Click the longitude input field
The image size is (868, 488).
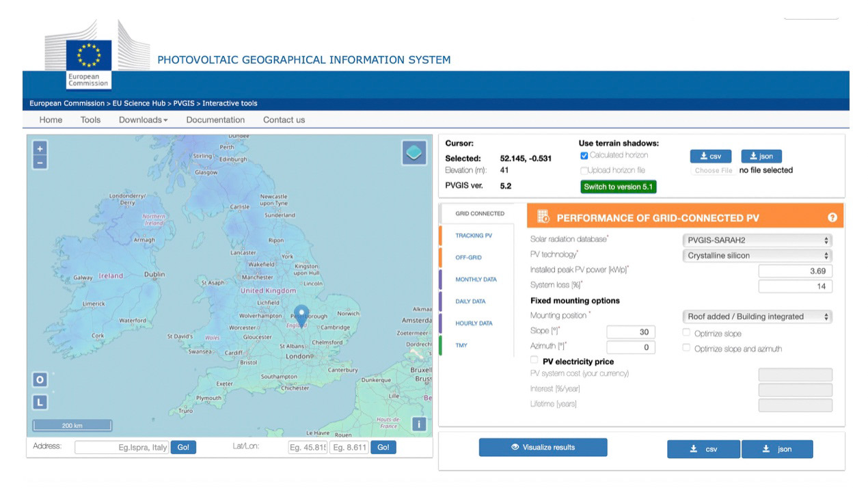(x=349, y=448)
